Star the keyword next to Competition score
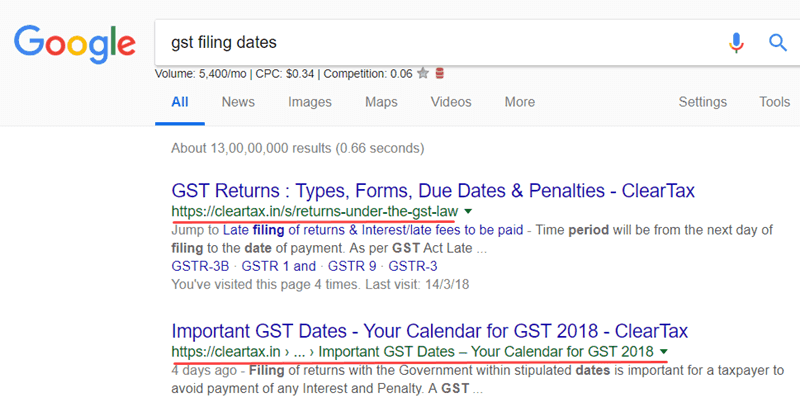 coord(424,73)
